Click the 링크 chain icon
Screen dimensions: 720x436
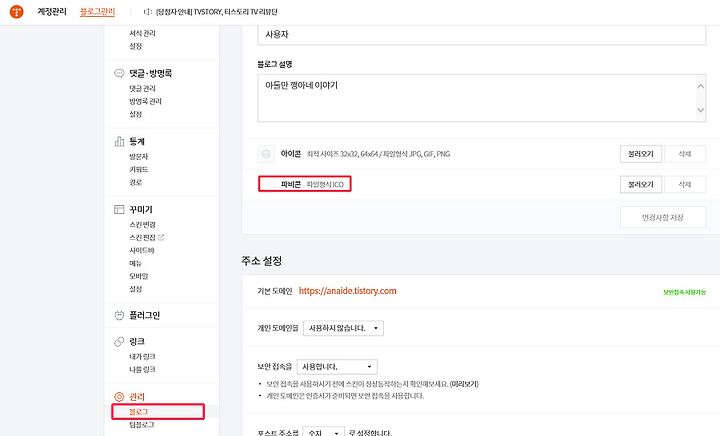tap(119, 341)
